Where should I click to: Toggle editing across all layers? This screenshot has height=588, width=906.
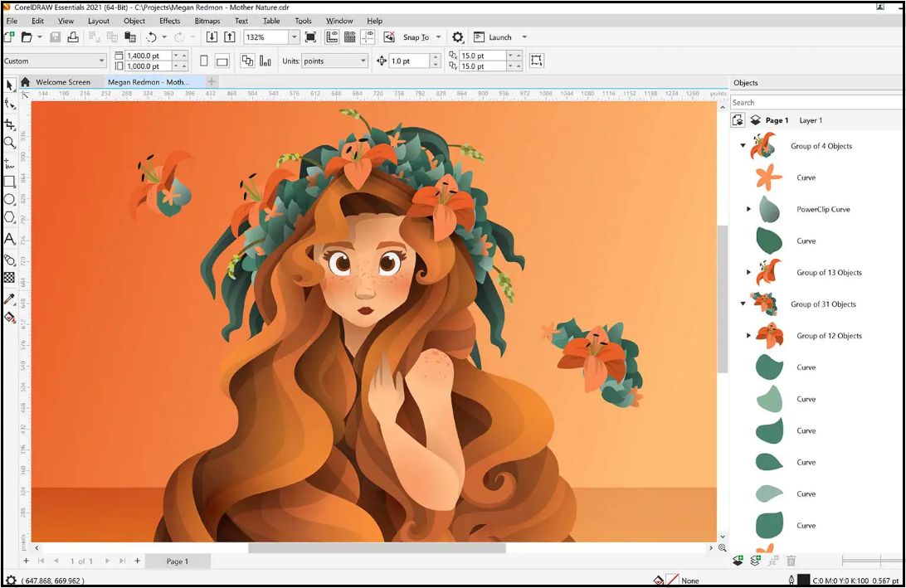738,119
